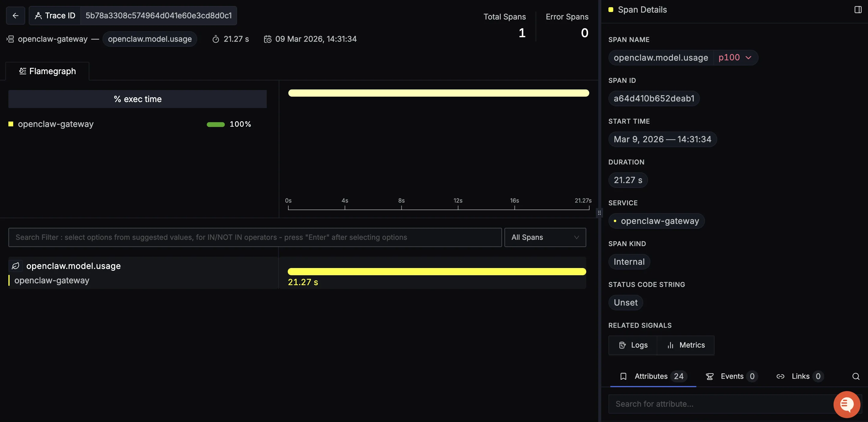The image size is (868, 422).
Task: Open the All Spans dropdown
Action: click(545, 237)
